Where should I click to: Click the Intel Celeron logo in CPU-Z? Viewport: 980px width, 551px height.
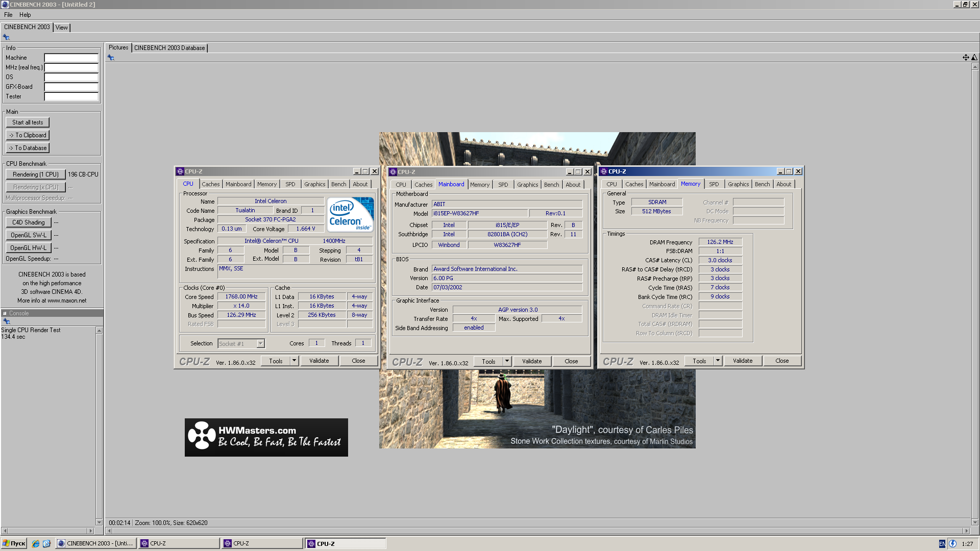[x=350, y=215]
